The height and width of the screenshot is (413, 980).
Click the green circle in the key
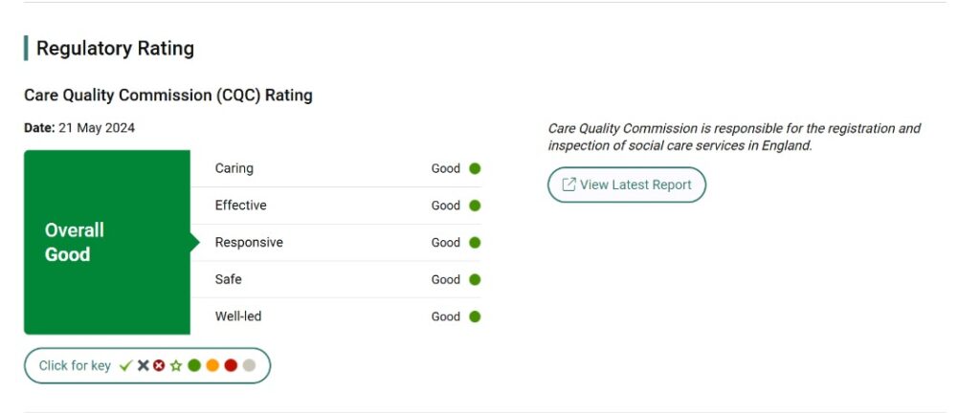[194, 365]
